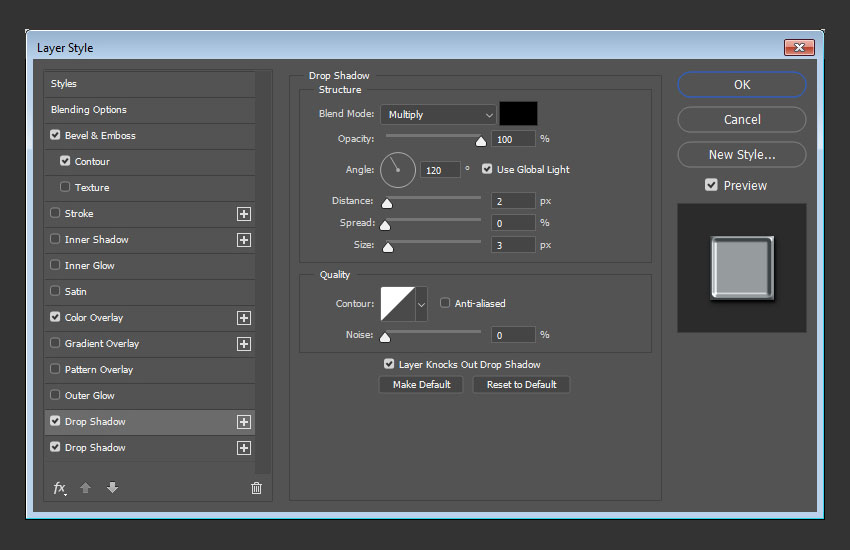Click the Spread slider handle

pos(385,225)
